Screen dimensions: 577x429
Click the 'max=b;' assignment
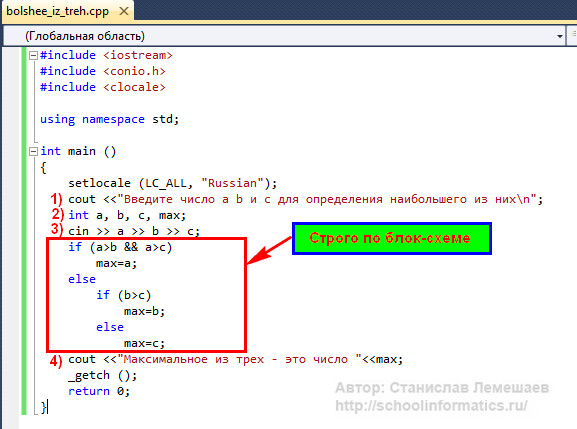144,312
